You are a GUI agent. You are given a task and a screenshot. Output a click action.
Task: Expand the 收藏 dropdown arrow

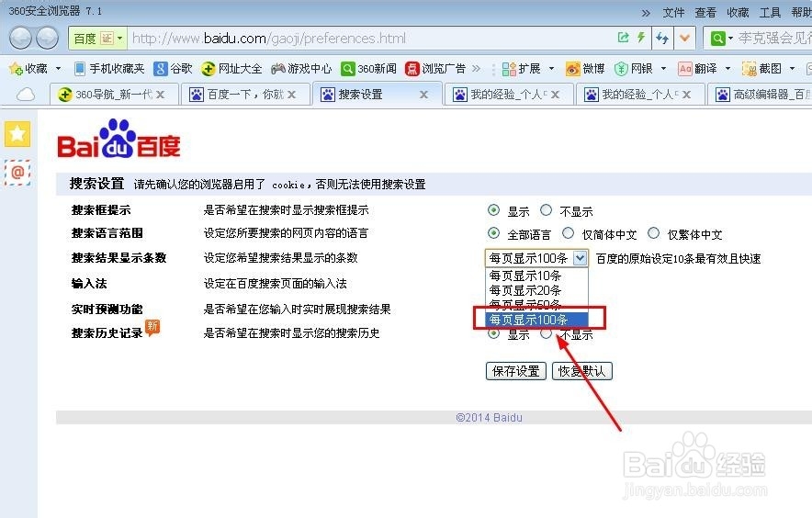(x=58, y=68)
